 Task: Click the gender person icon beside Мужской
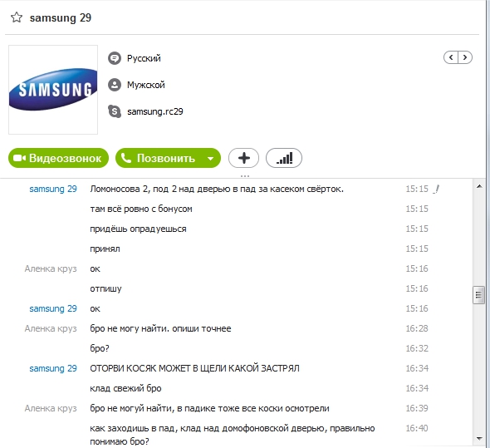tap(115, 85)
